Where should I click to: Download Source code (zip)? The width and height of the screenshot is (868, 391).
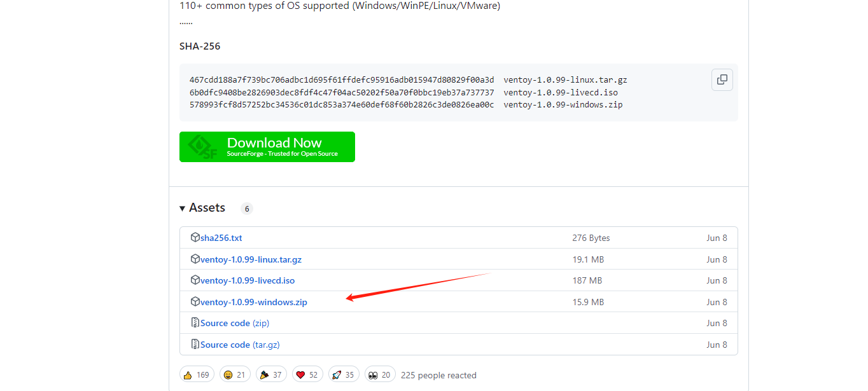click(x=235, y=323)
